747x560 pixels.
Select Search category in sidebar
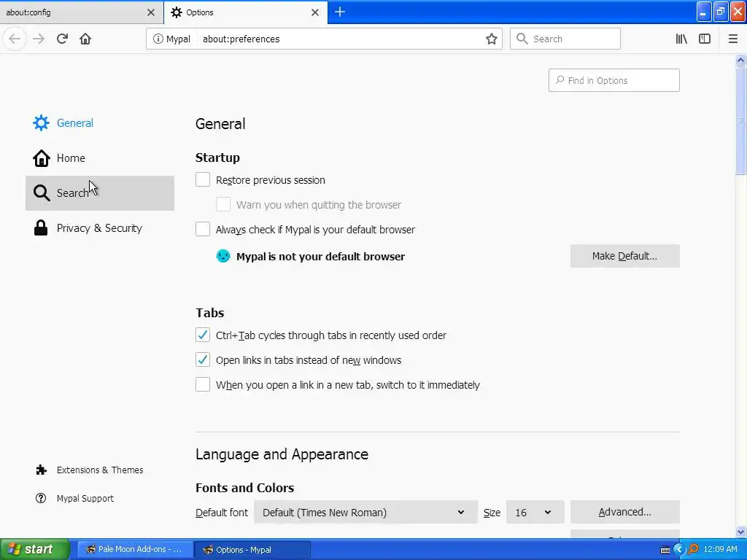[x=99, y=192]
